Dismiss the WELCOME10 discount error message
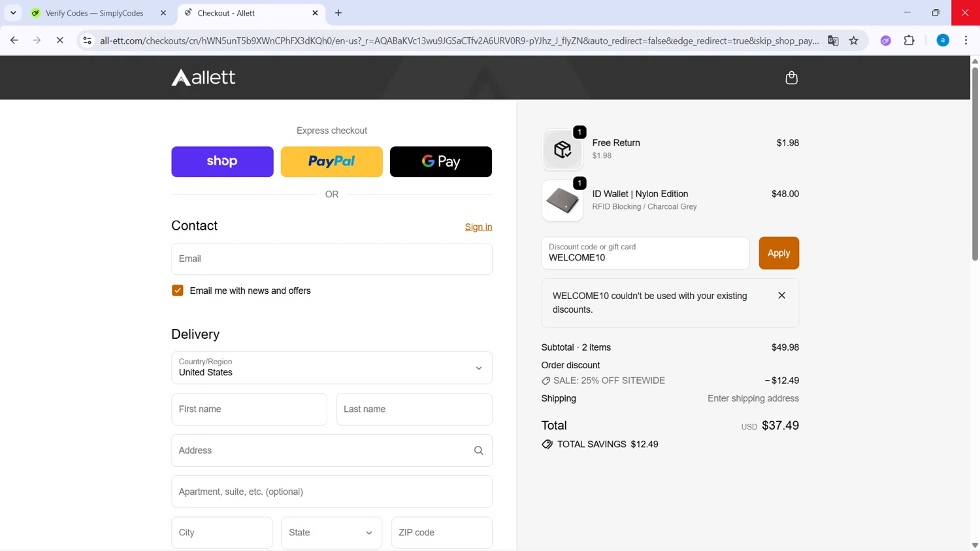The width and height of the screenshot is (980, 551). pos(781,296)
